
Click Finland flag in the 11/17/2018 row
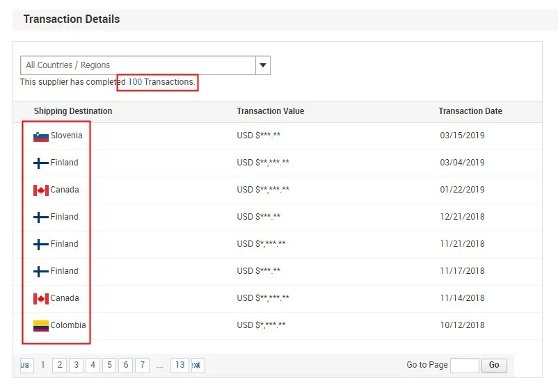[x=40, y=272]
